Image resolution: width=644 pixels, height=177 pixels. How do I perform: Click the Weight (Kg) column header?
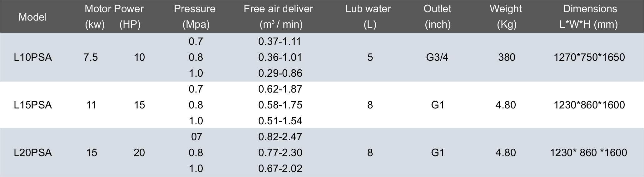point(506,16)
